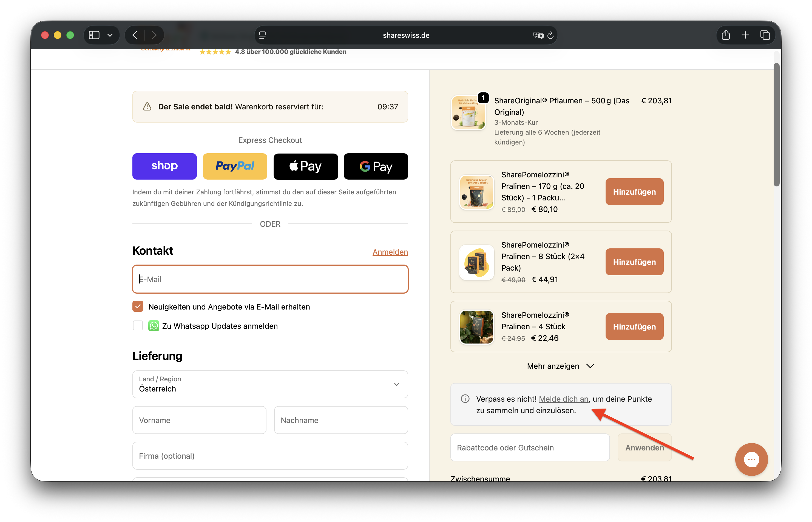812x522 pixels.
Task: Pay with the PayPal express button
Action: (x=235, y=166)
